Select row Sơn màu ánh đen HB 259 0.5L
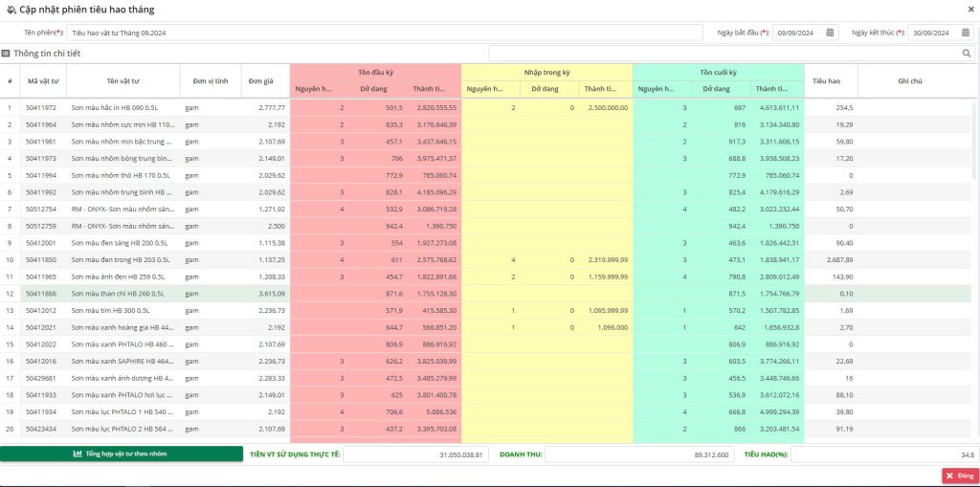The image size is (980, 487). coord(487,277)
